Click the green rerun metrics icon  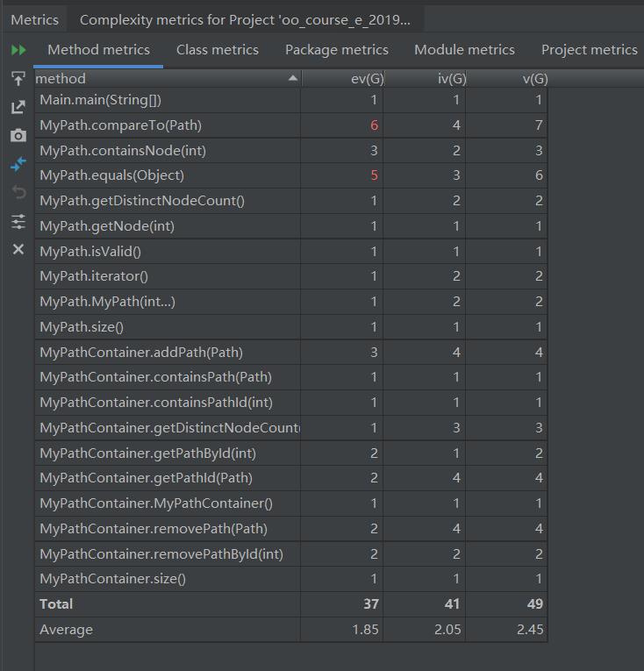tap(18, 50)
